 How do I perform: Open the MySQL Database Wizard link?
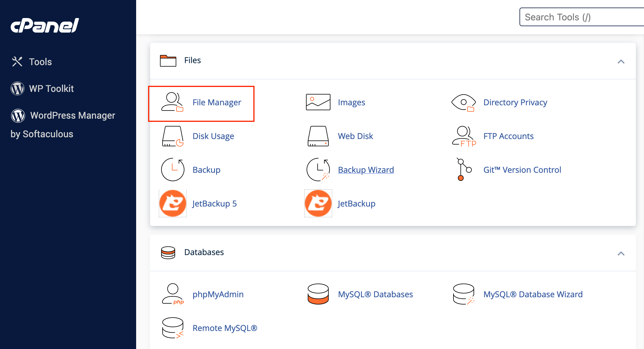point(533,294)
